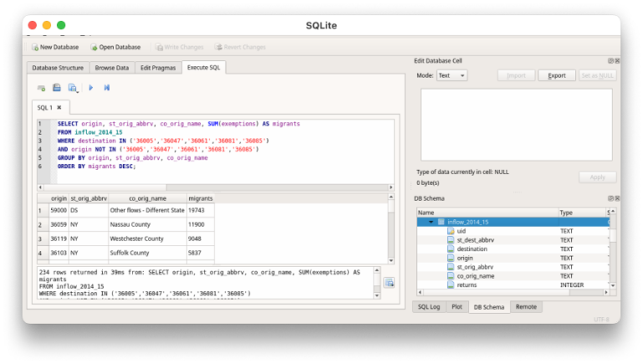Click the Name column header in DB Schema
643x364 pixels.
click(x=487, y=213)
